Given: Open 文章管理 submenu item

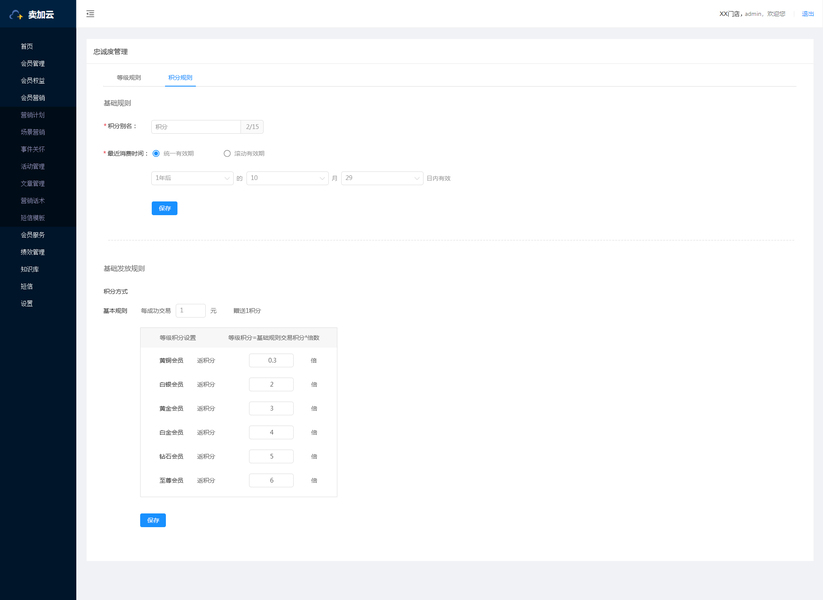Looking at the screenshot, I should pyautogui.click(x=33, y=184).
